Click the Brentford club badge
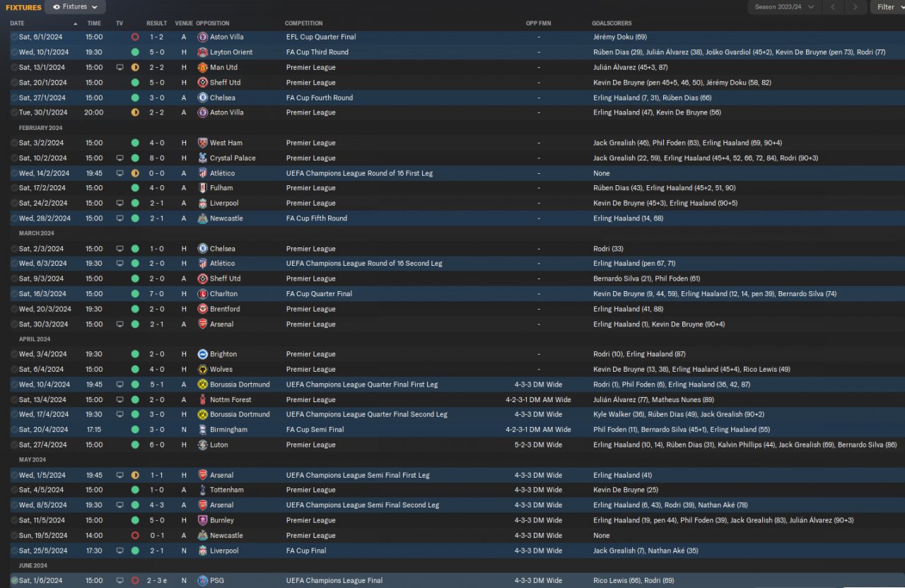Screen dimensions: 905x588 point(203,309)
